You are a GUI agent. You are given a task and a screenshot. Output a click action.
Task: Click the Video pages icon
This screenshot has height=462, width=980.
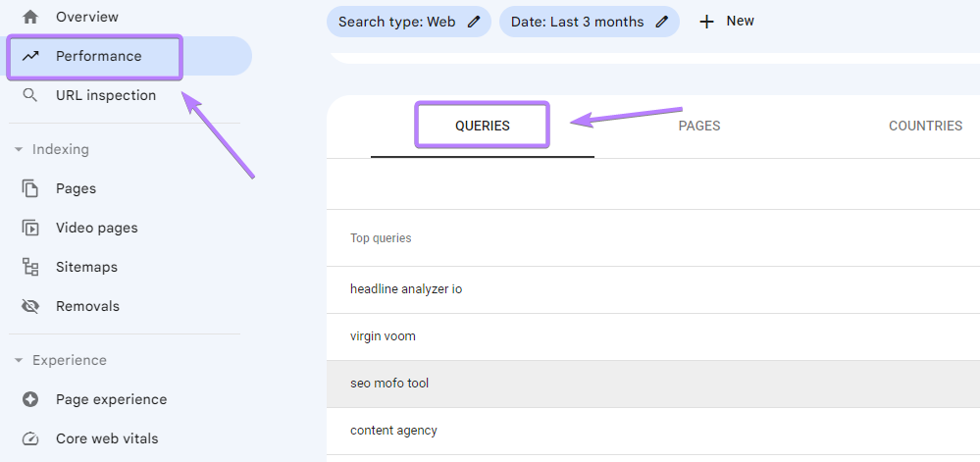pos(30,228)
